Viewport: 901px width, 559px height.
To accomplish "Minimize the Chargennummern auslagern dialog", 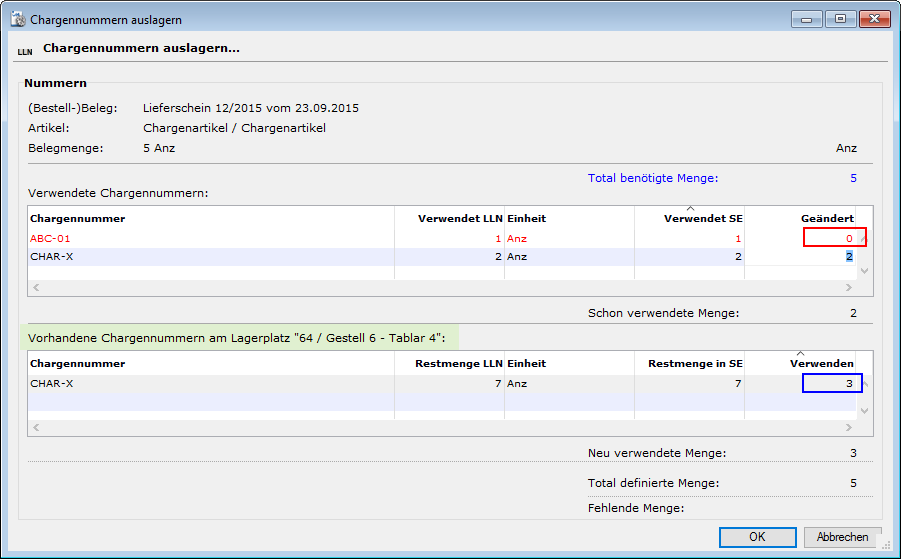I will coord(807,19).
